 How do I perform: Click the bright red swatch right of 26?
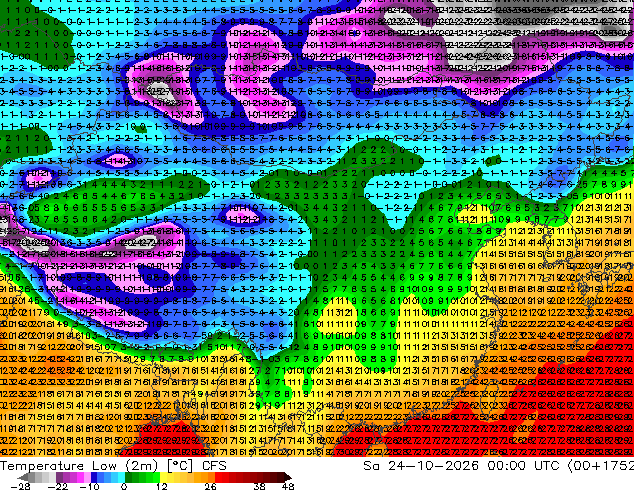coord(218,477)
